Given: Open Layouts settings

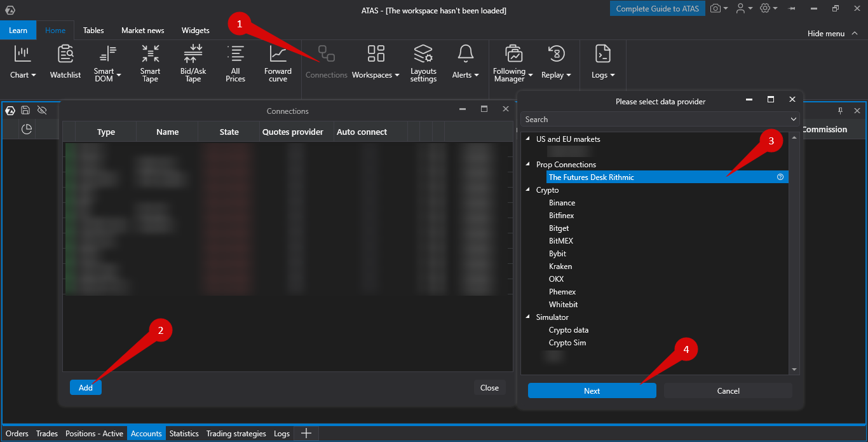Looking at the screenshot, I should [x=423, y=64].
